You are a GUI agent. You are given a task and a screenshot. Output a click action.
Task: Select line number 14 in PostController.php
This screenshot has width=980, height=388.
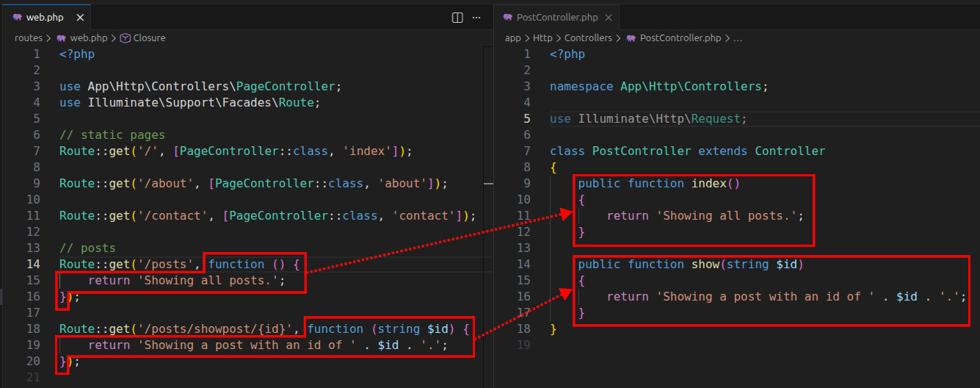coord(523,264)
